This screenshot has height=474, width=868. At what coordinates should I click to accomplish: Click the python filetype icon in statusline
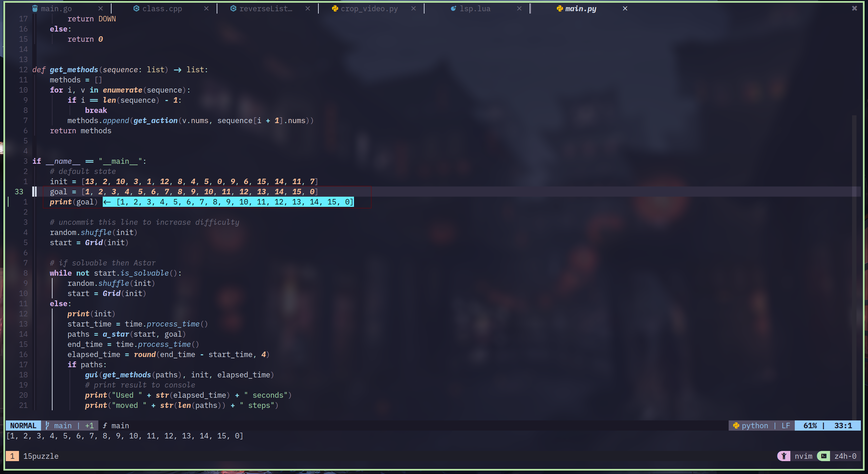point(736,426)
